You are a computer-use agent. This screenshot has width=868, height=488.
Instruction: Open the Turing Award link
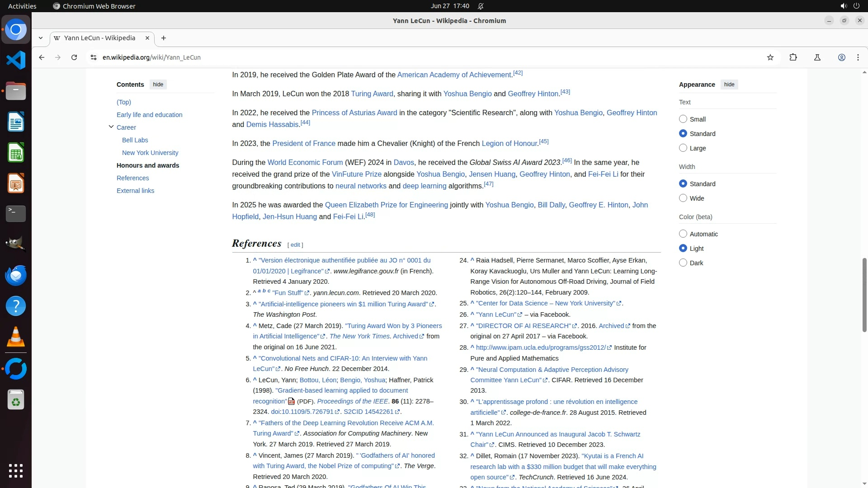point(372,94)
